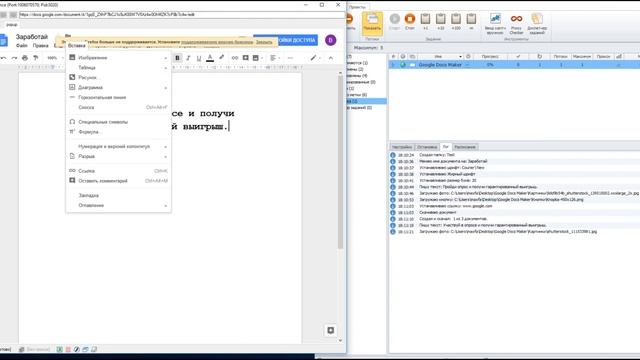Collapse the Docs menus with chevron
This screenshot has height=360, width=640.
pos(331,58)
